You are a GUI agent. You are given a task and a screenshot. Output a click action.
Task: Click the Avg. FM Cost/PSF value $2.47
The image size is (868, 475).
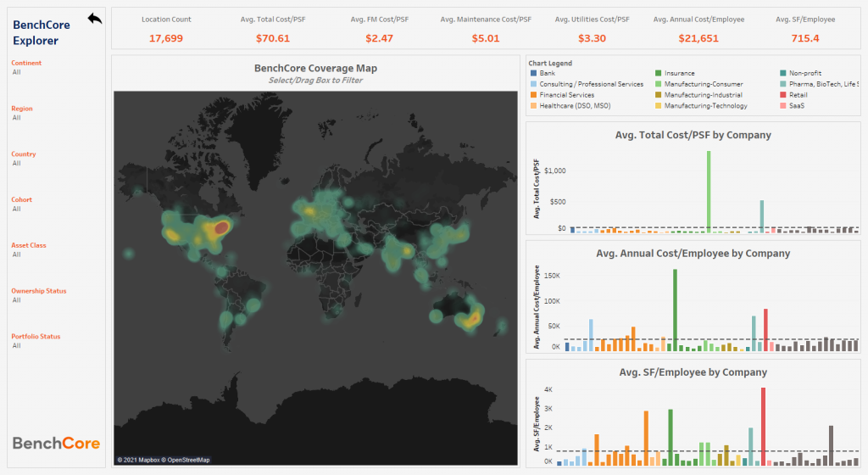(x=379, y=38)
